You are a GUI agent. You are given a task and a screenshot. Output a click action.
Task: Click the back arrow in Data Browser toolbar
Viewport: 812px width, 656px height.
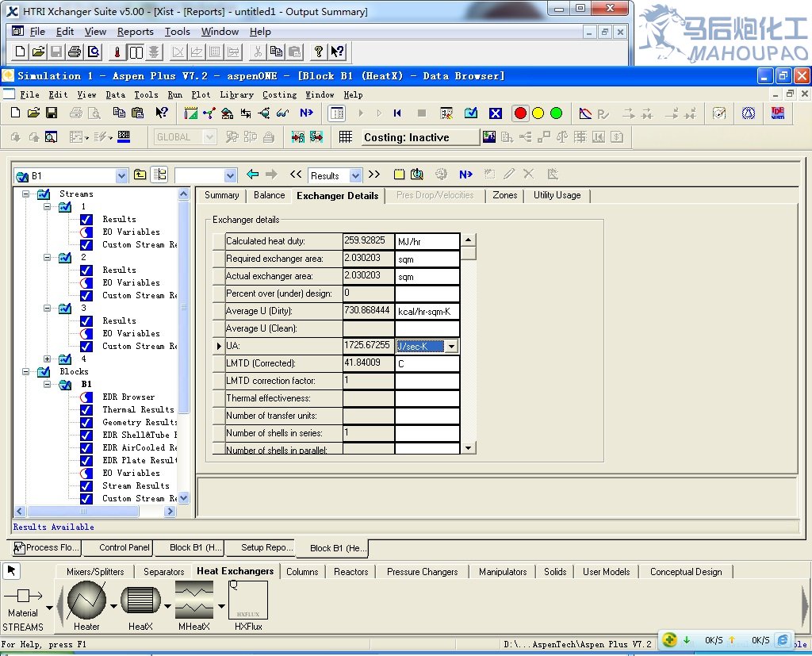pos(253,175)
